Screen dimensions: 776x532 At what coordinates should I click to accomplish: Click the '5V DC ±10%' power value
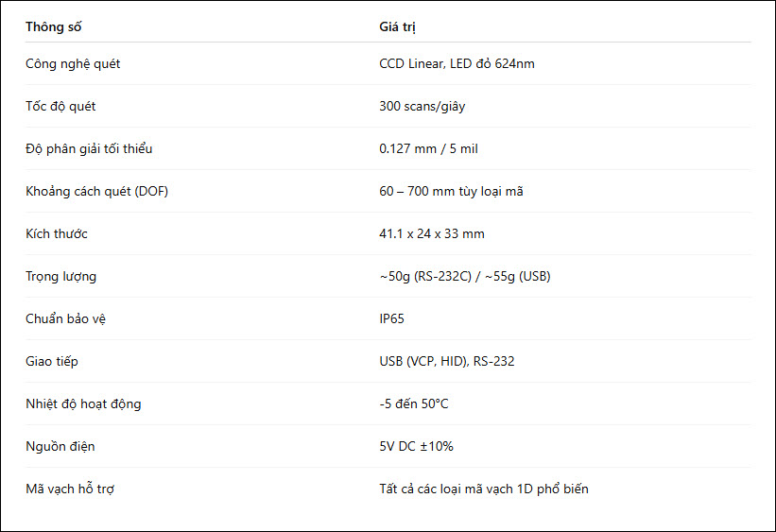click(416, 447)
